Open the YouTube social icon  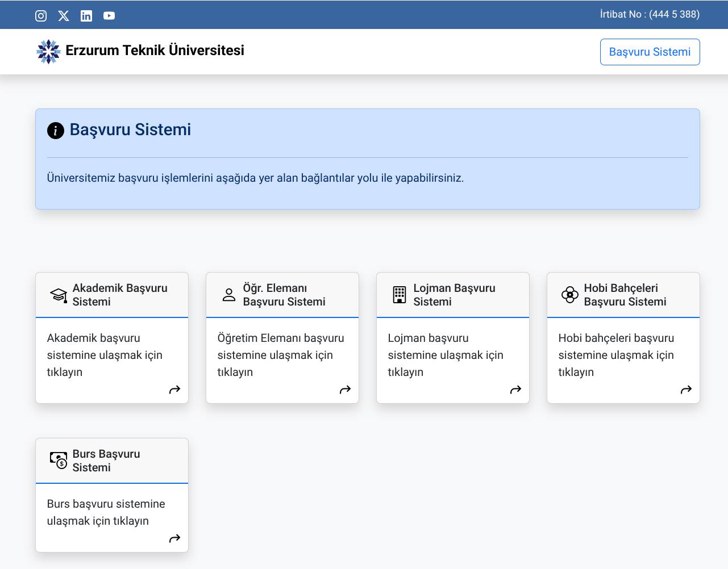[x=109, y=16]
